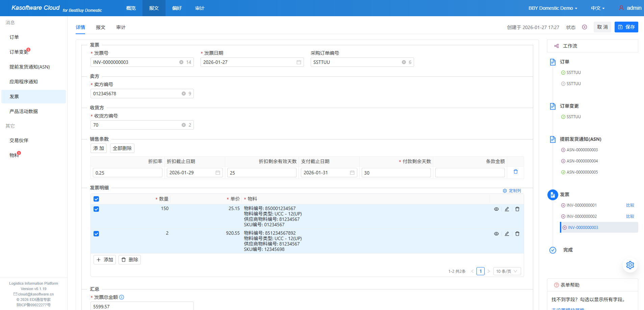The width and height of the screenshot is (644, 310).
Task: Click the 保存 button
Action: 626,27
